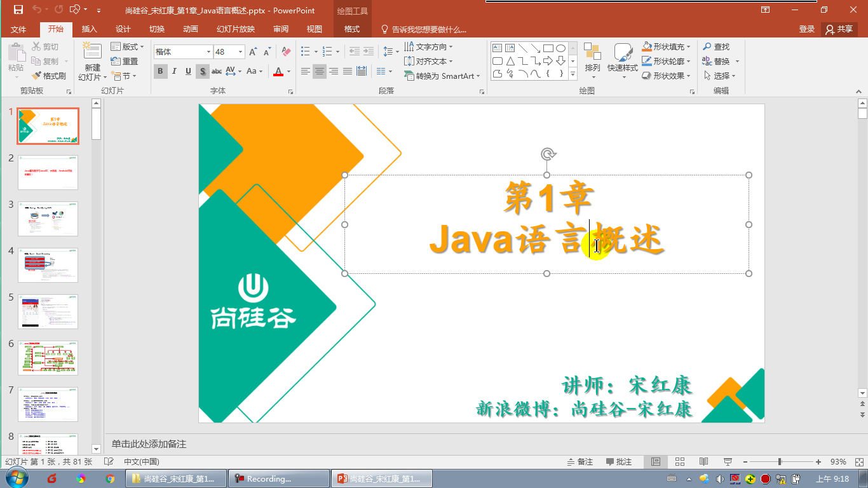The image size is (868, 488).
Task: Click the Cut (剪切) scissors icon
Action: coord(36,46)
